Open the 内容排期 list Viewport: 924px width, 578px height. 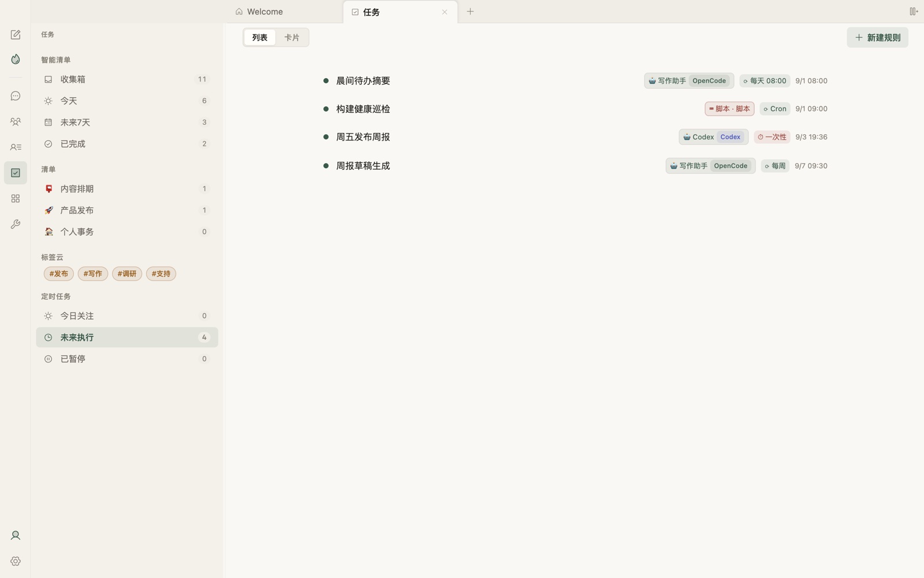(x=127, y=188)
